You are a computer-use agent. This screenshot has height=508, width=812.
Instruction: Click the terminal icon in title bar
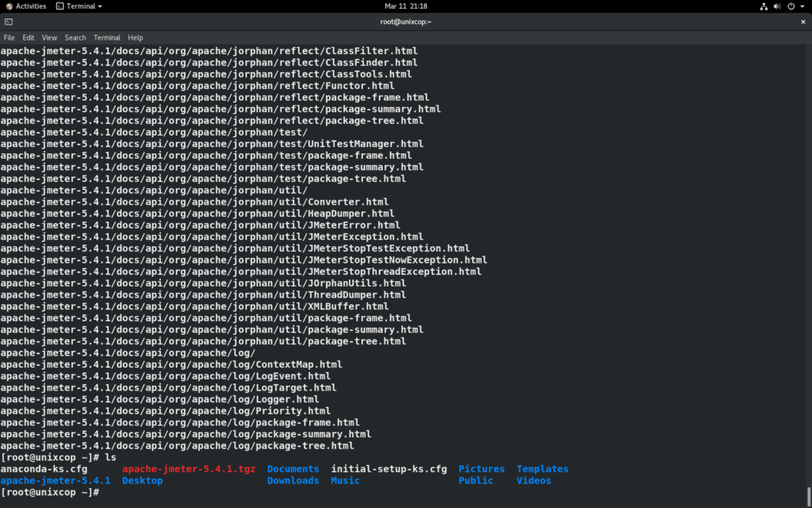click(x=9, y=21)
